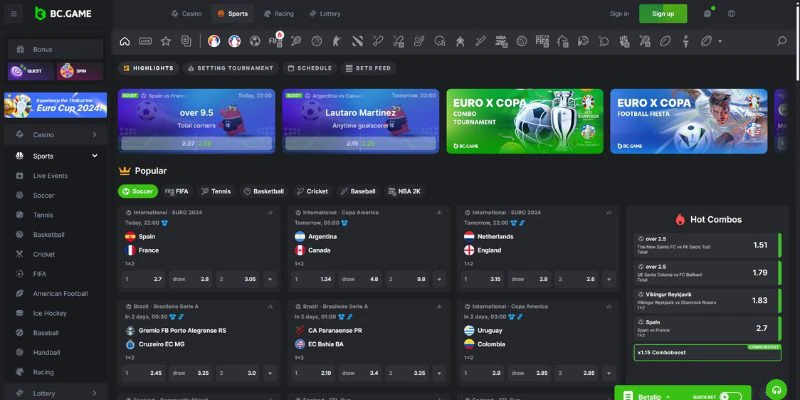Bet on Spain win at 2.7 odds
This screenshot has width=800, height=400.
click(x=144, y=279)
